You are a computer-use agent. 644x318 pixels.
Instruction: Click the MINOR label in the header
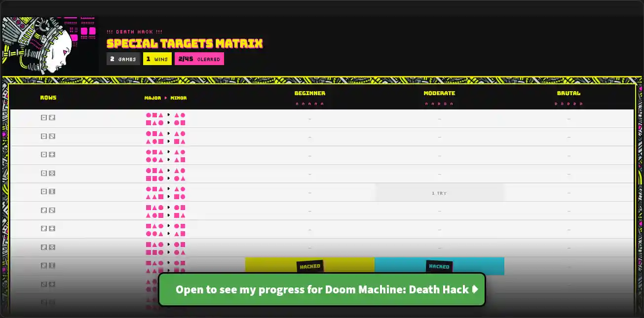[179, 98]
